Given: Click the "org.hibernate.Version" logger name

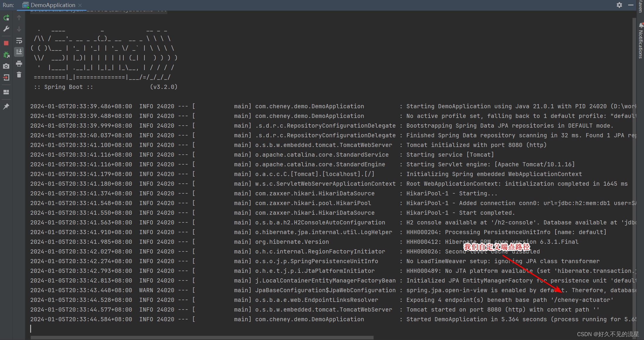Looking at the screenshot, I should (292, 242).
